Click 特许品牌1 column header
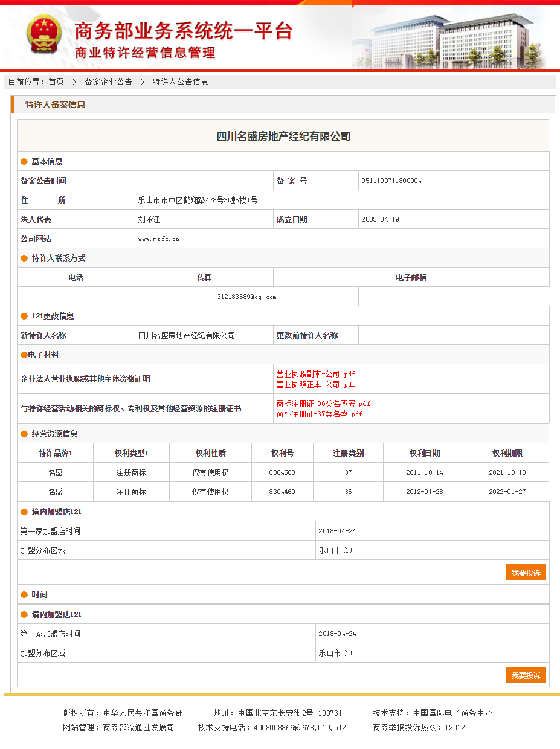The height and width of the screenshot is (749, 560). click(56, 453)
